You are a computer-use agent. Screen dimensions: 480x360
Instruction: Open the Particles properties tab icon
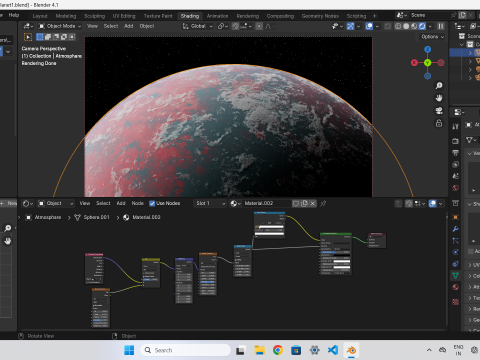click(x=455, y=241)
